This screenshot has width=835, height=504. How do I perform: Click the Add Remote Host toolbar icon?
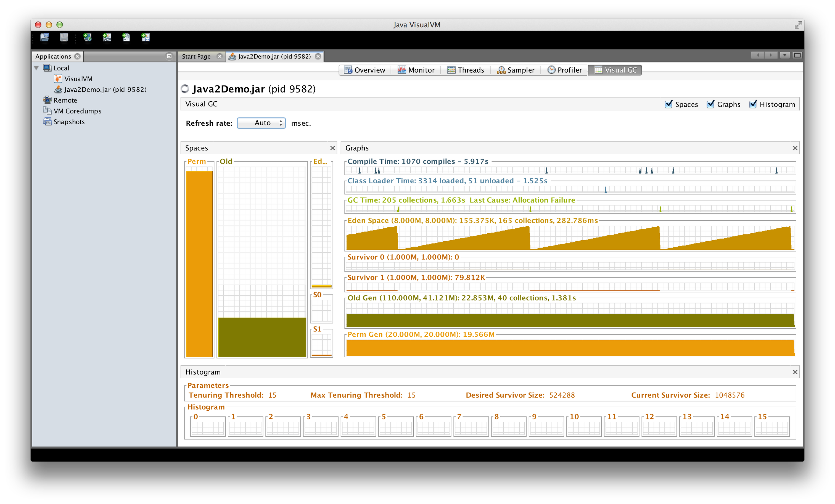coord(88,37)
